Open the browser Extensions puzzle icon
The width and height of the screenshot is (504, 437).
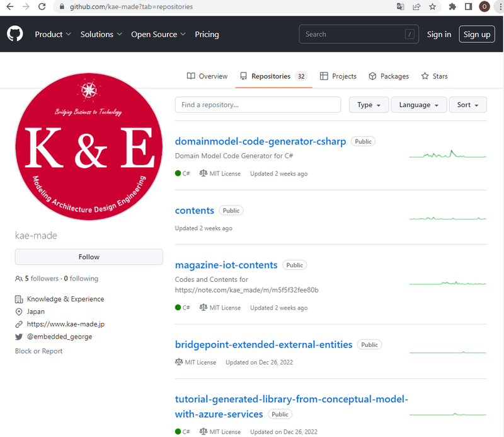coord(452,7)
